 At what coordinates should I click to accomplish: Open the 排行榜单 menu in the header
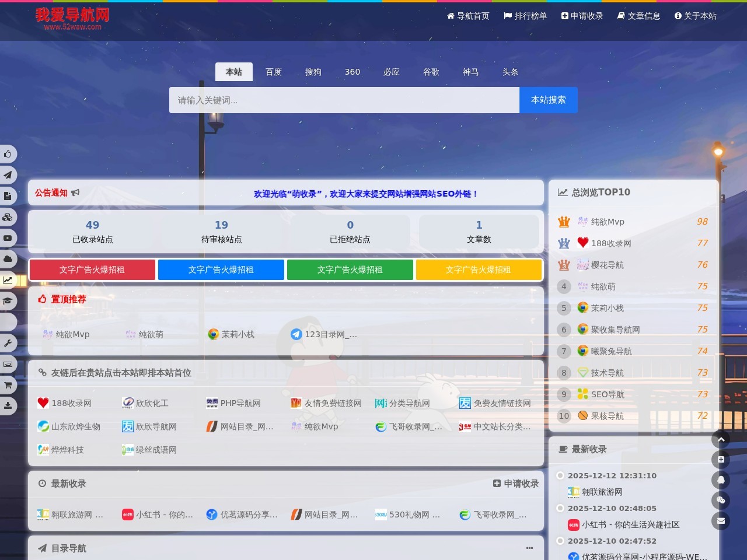pos(525,16)
